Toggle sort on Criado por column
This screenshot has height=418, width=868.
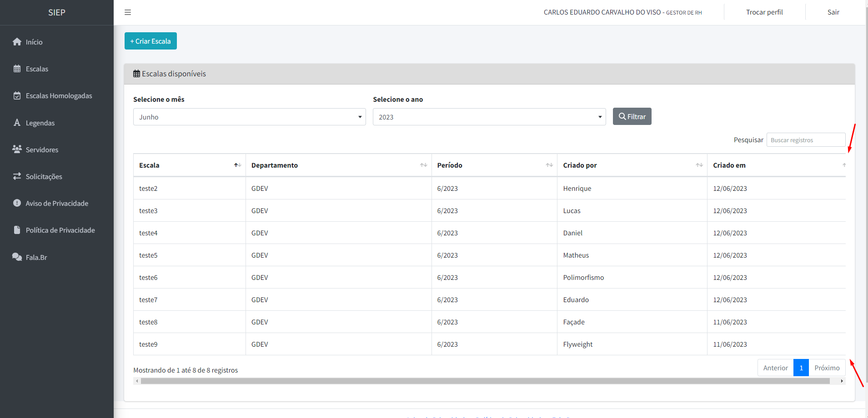point(699,165)
